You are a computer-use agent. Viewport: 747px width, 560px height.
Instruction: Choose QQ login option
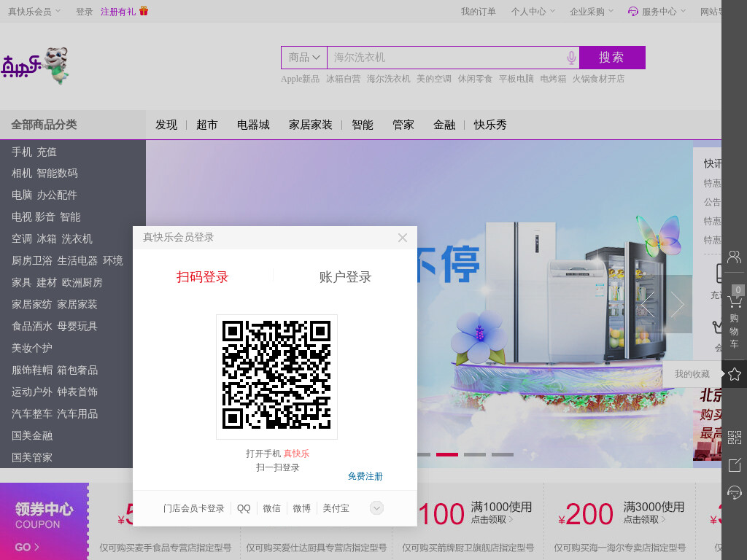pos(244,508)
